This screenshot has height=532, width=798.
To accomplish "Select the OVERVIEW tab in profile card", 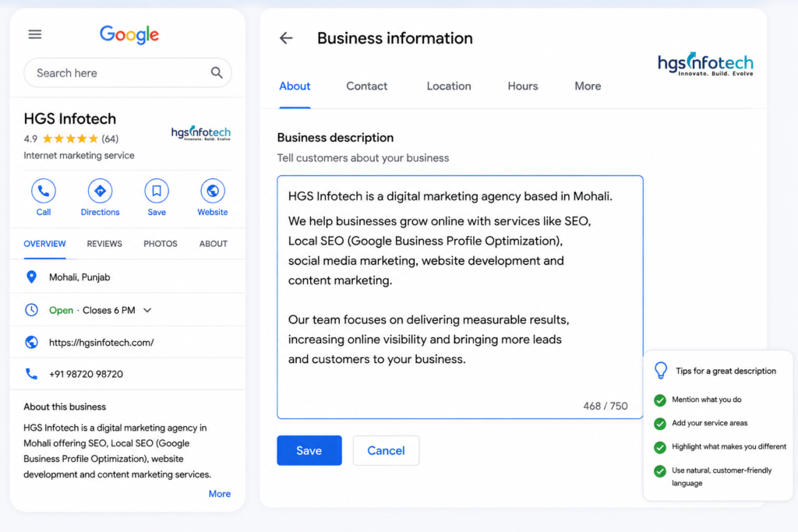I will click(44, 244).
